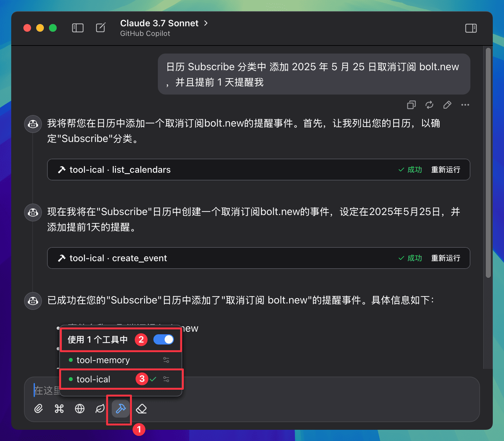This screenshot has width=504, height=441.
Task: Clear context with eraser icon
Action: [141, 409]
